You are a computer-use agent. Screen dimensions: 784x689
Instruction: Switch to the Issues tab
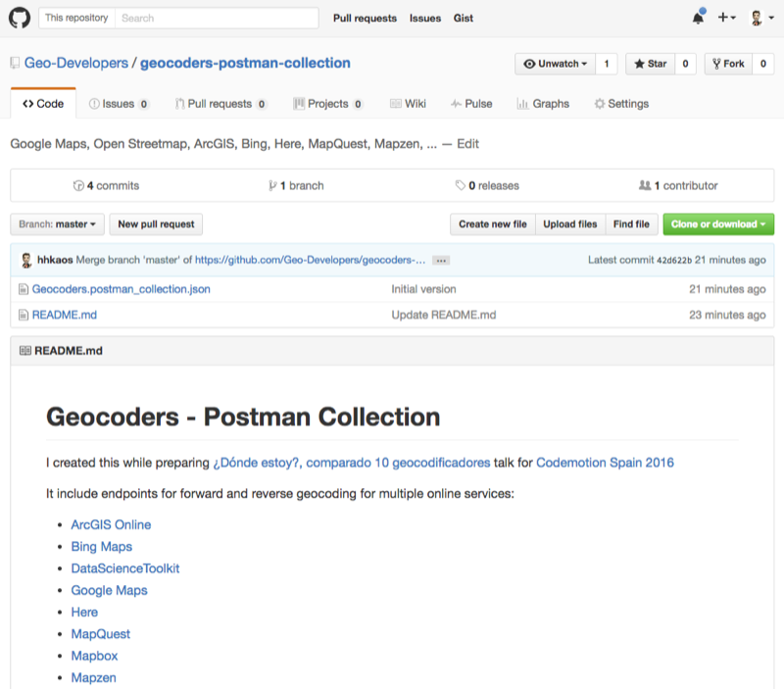pos(119,104)
